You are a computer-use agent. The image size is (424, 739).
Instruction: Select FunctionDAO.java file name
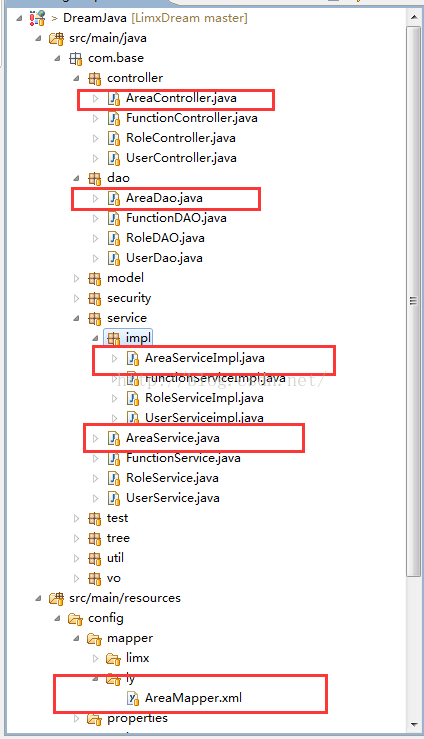[176, 218]
